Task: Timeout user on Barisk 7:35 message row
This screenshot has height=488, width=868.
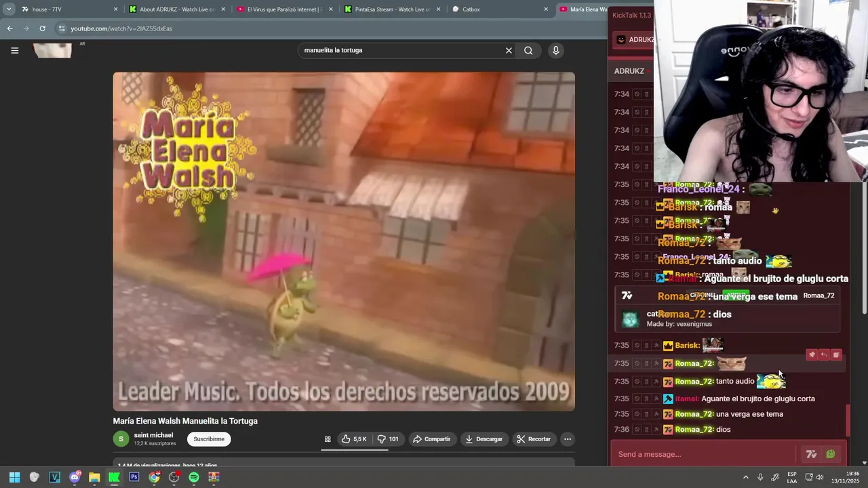Action: [646, 346]
